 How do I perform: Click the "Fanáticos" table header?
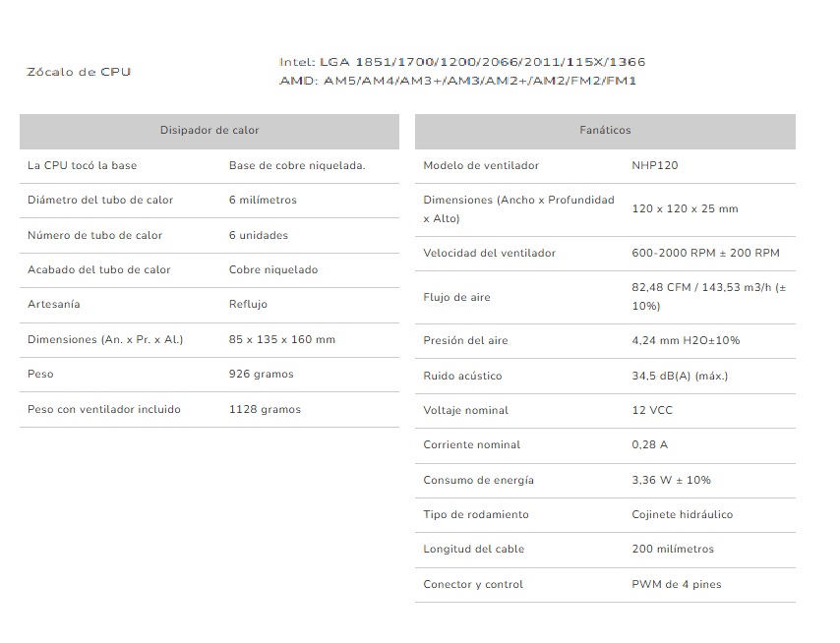pyautogui.click(x=605, y=131)
